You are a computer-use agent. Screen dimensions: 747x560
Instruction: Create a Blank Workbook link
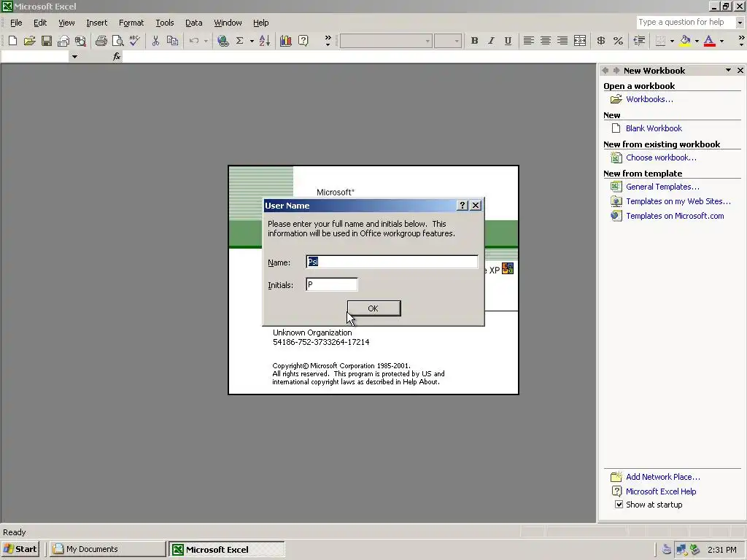[x=654, y=128]
